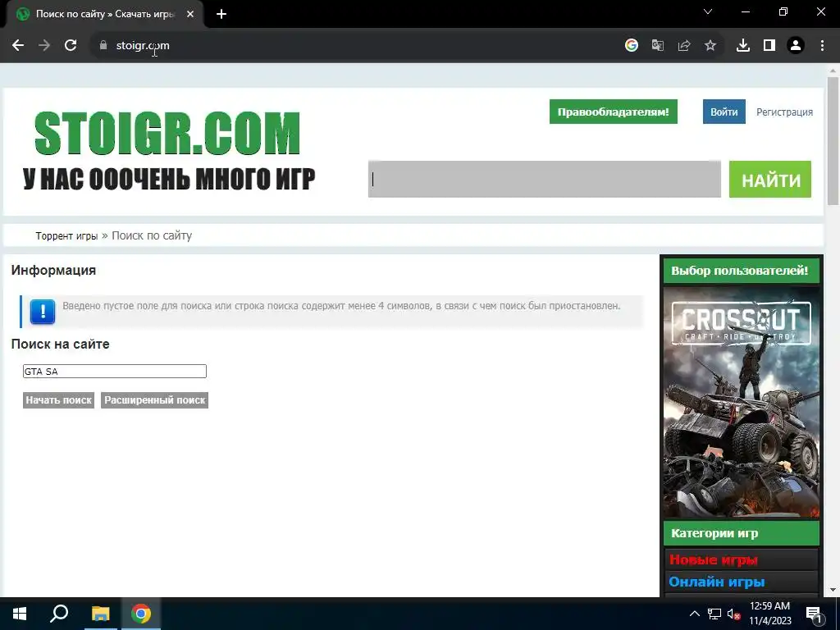
Task: Open the network tray icon
Action: pos(714,614)
